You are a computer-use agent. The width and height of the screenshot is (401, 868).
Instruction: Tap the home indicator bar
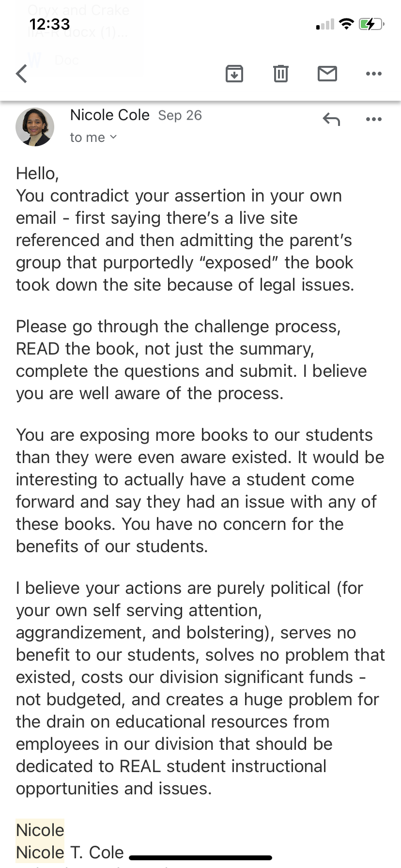[200, 858]
